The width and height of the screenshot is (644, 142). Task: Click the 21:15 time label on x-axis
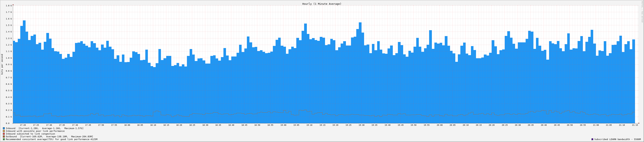pyautogui.click(x=635, y=125)
